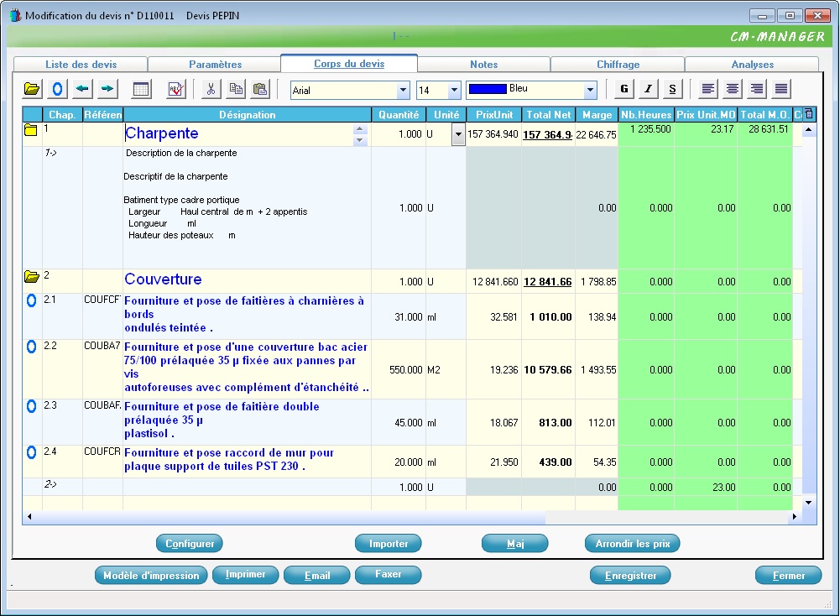Screen dimensions: 840x616
Task: Align text left
Action: [x=707, y=89]
